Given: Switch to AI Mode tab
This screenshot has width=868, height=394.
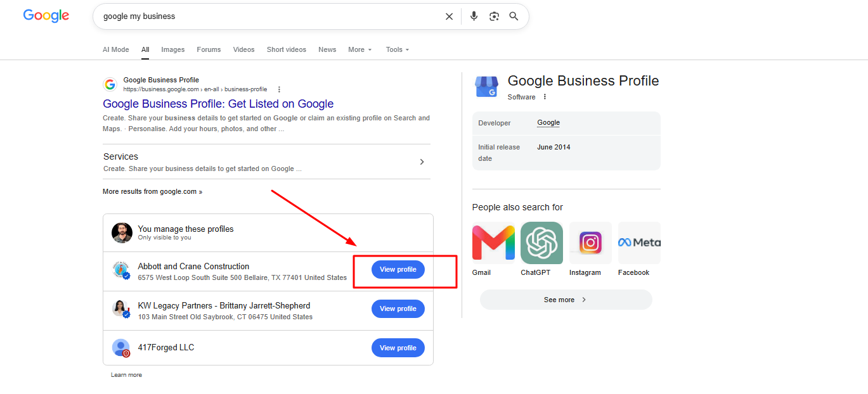Looking at the screenshot, I should [x=116, y=49].
